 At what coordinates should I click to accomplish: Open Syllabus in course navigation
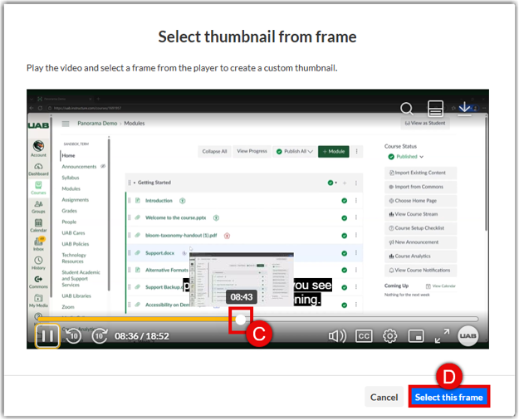[71, 178]
